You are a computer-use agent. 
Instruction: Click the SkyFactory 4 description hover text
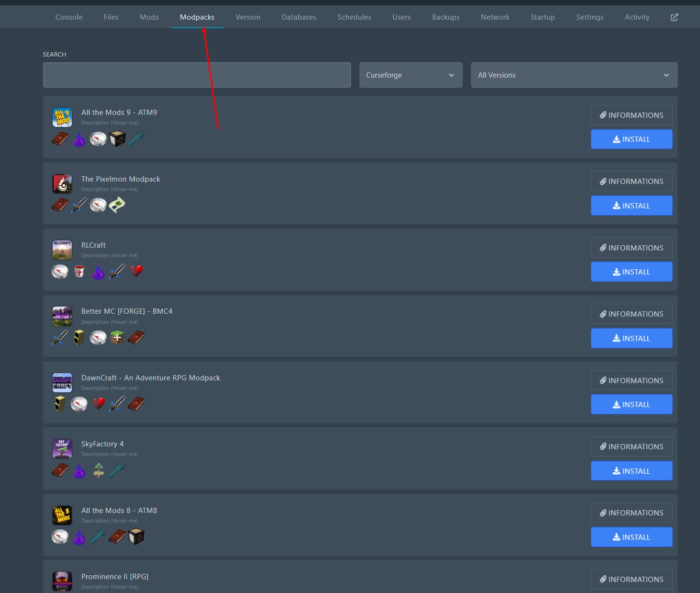[110, 454]
